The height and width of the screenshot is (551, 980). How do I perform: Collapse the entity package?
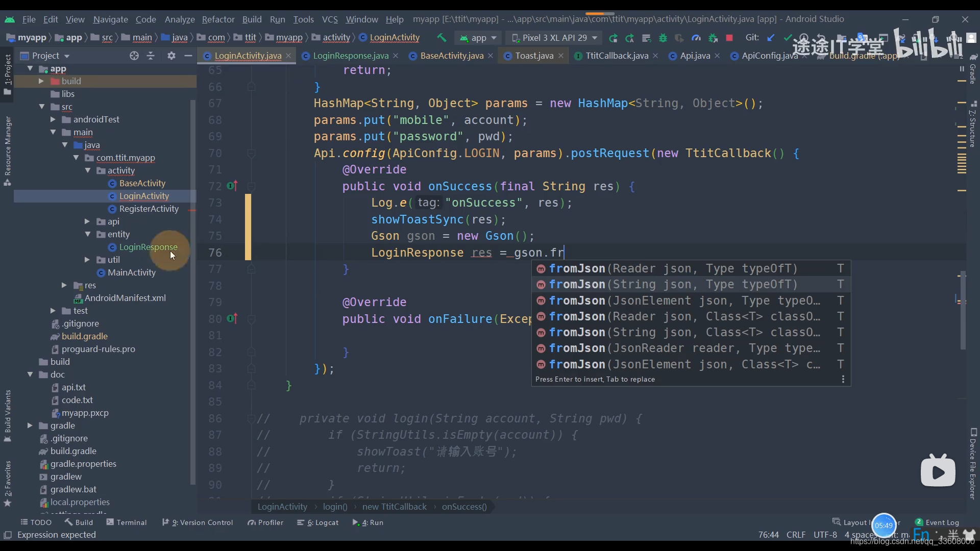(88, 234)
